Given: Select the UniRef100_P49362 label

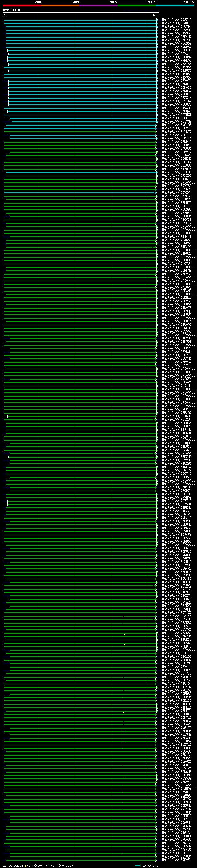Looking at the screenshot, I should coord(177,78).
